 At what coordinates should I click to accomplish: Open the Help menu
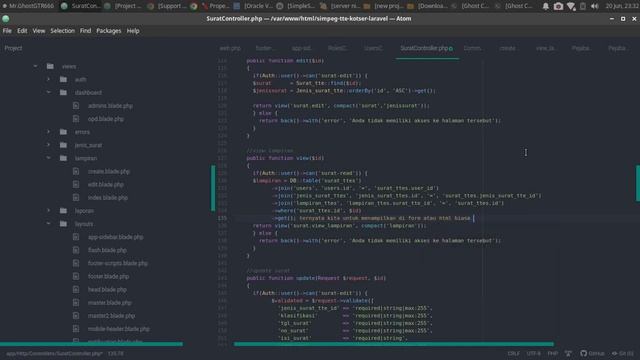(133, 31)
